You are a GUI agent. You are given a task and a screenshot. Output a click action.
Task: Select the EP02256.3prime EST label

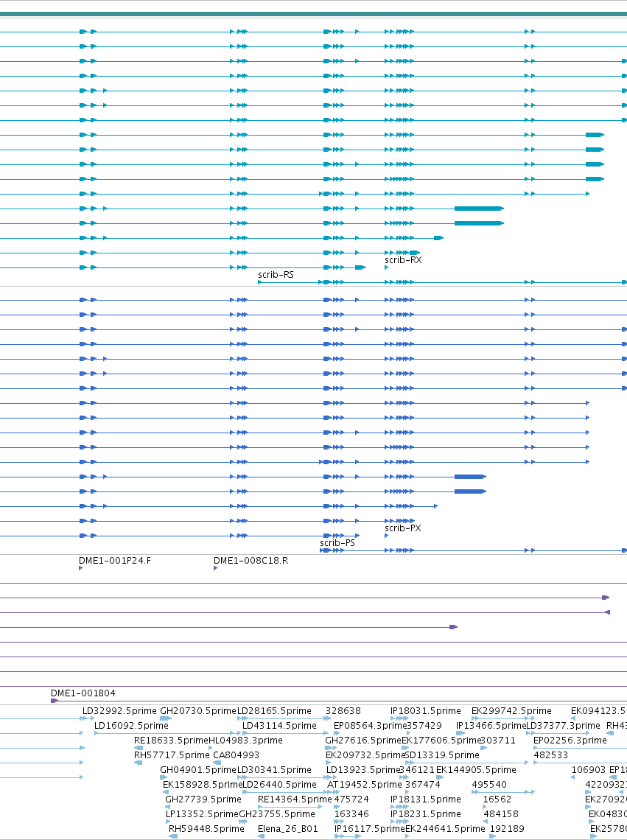coord(570,741)
